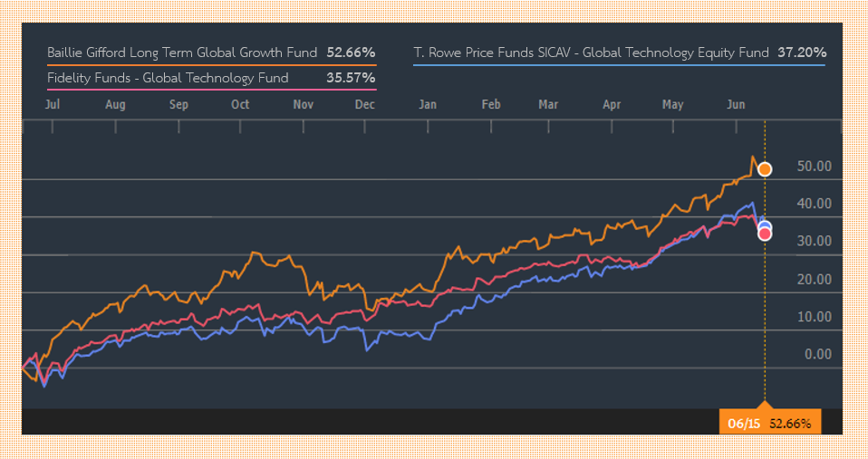Click the Jan label on the time axis
The image size is (868, 459).
[x=428, y=105]
